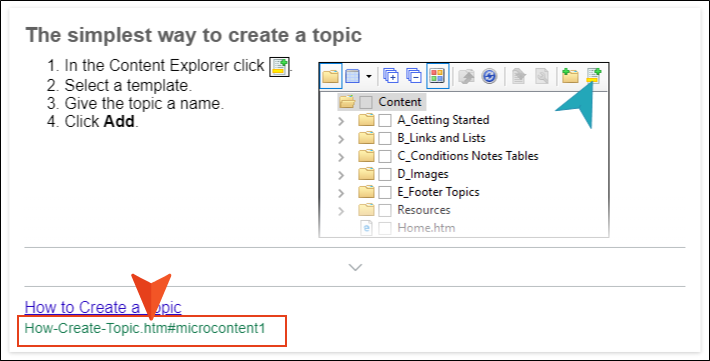The image size is (710, 361).
Task: Click the Home.htm file icon
Action: coord(366,228)
